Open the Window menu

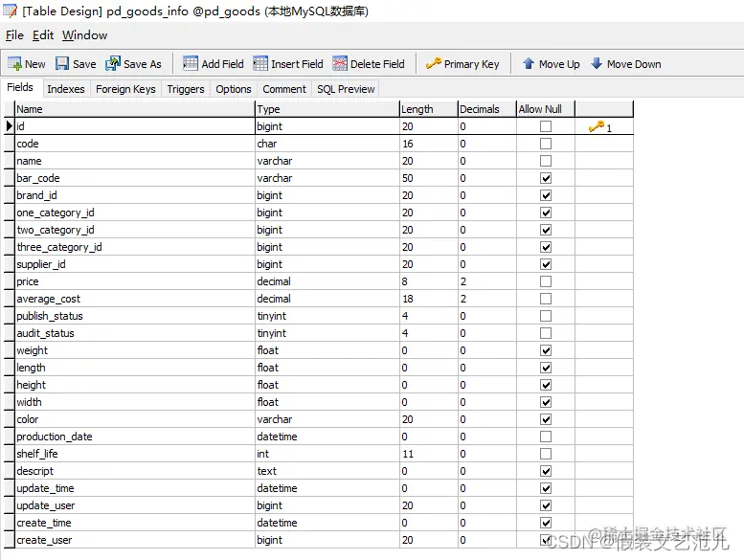pos(84,35)
